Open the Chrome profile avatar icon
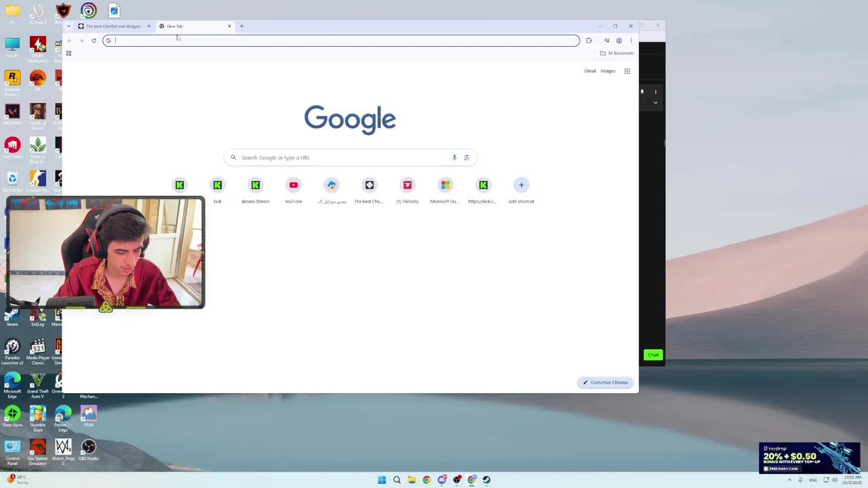Image resolution: width=868 pixels, height=488 pixels. point(618,41)
